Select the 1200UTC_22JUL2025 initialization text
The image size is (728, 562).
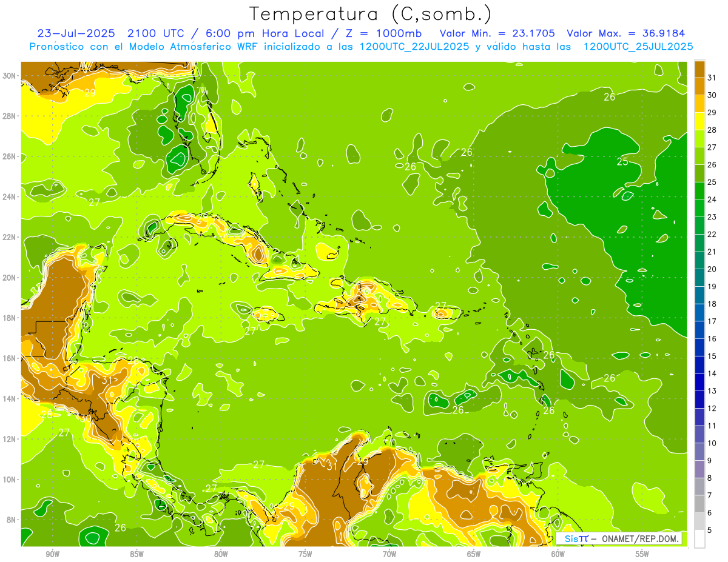click(414, 46)
